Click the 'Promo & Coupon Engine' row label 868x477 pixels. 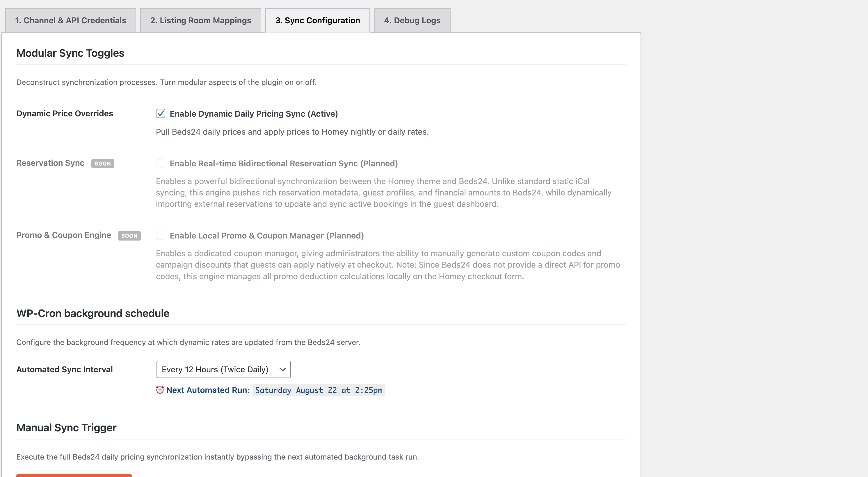point(64,235)
